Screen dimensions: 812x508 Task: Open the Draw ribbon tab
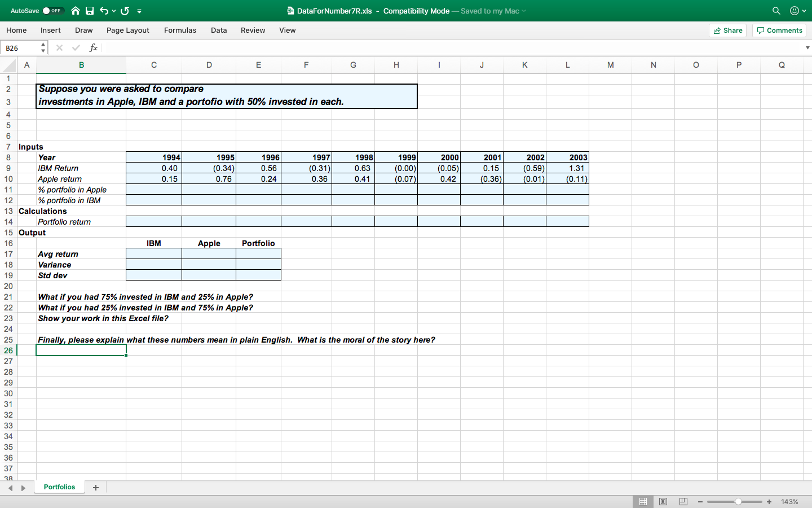[x=84, y=30]
